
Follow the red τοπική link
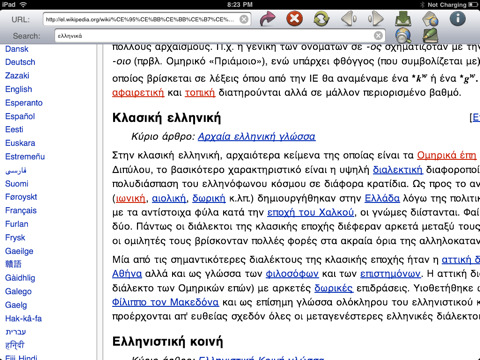(200, 92)
